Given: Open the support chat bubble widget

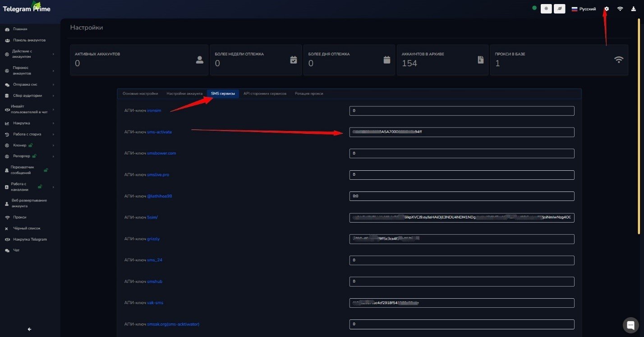Looking at the screenshot, I should 630,325.
